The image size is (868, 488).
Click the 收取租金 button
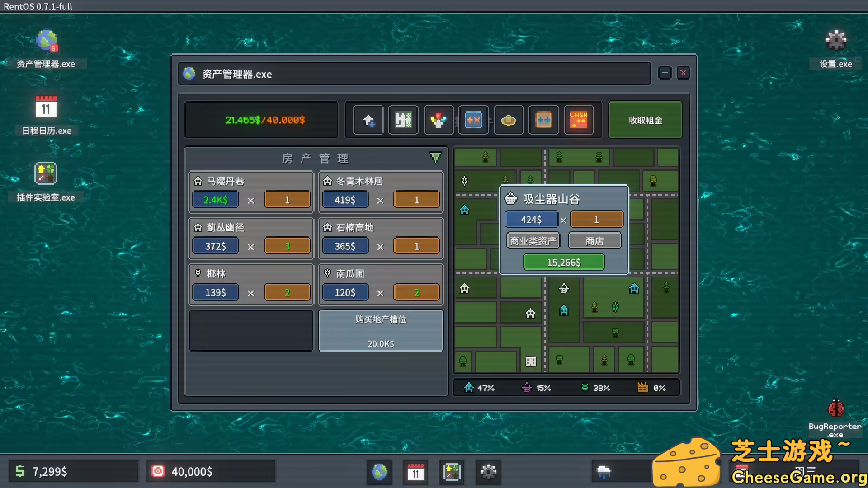click(646, 120)
